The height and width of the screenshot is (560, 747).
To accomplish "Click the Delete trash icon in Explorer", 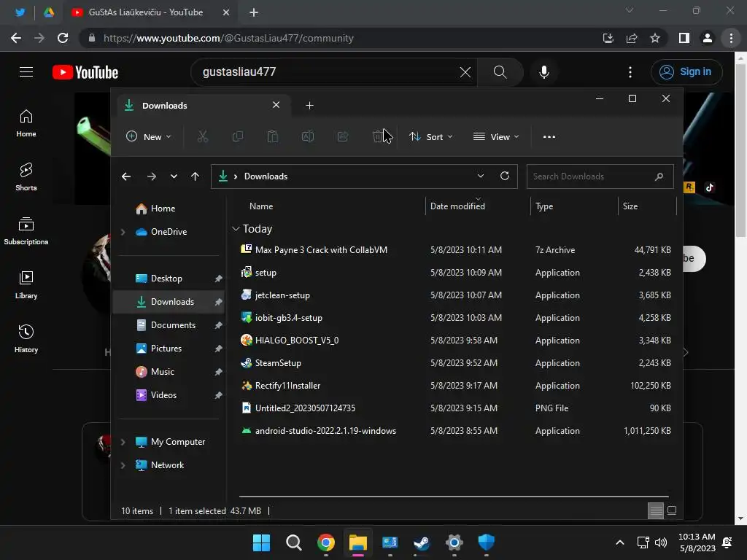I will [x=378, y=136].
